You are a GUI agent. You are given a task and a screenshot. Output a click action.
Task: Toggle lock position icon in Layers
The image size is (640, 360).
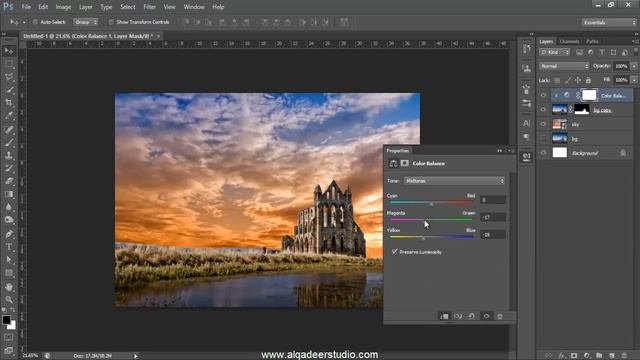[578, 80]
